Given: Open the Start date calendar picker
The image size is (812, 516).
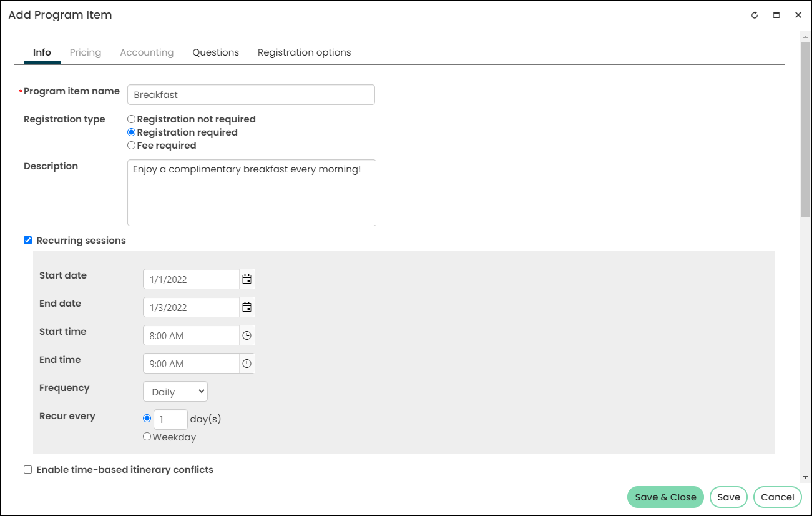Looking at the screenshot, I should click(x=247, y=279).
